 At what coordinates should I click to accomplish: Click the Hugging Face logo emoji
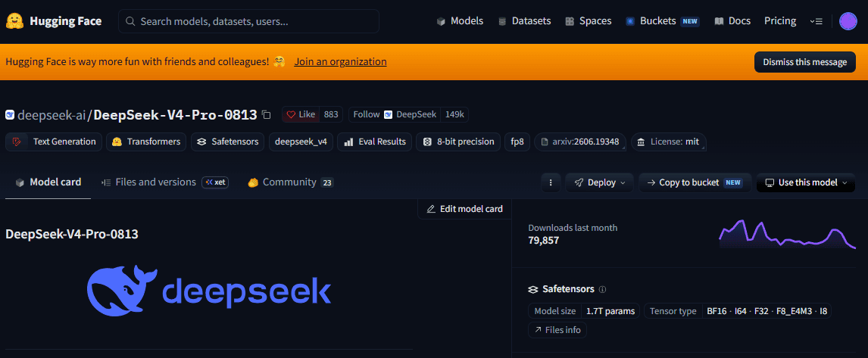click(14, 21)
